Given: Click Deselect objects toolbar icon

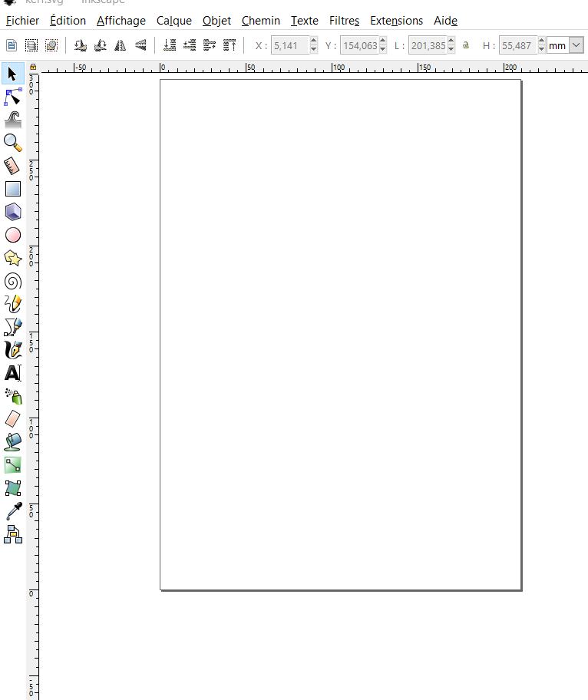Looking at the screenshot, I should pyautogui.click(x=51, y=45).
